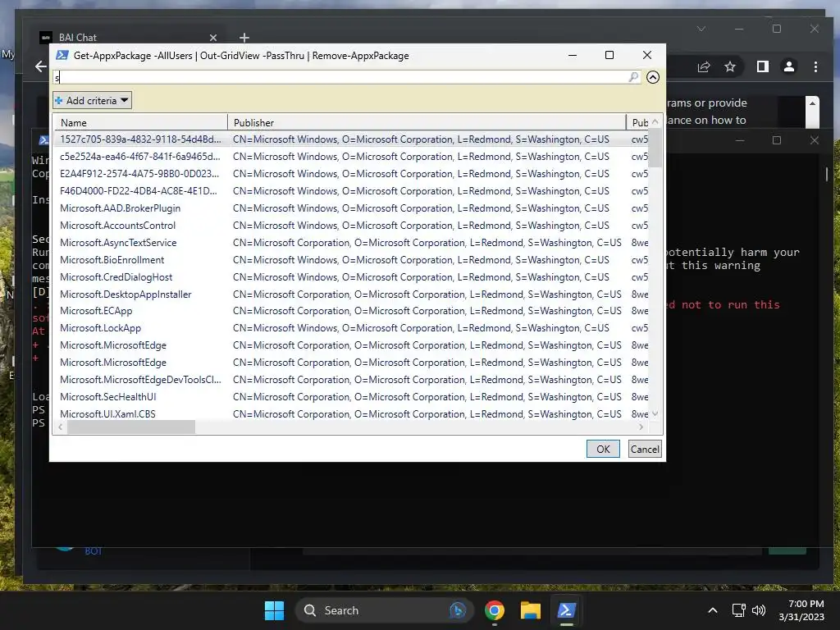
Task: Select the row c5e2524a-ea46-4f67-841f-6a9465d...
Action: point(351,157)
